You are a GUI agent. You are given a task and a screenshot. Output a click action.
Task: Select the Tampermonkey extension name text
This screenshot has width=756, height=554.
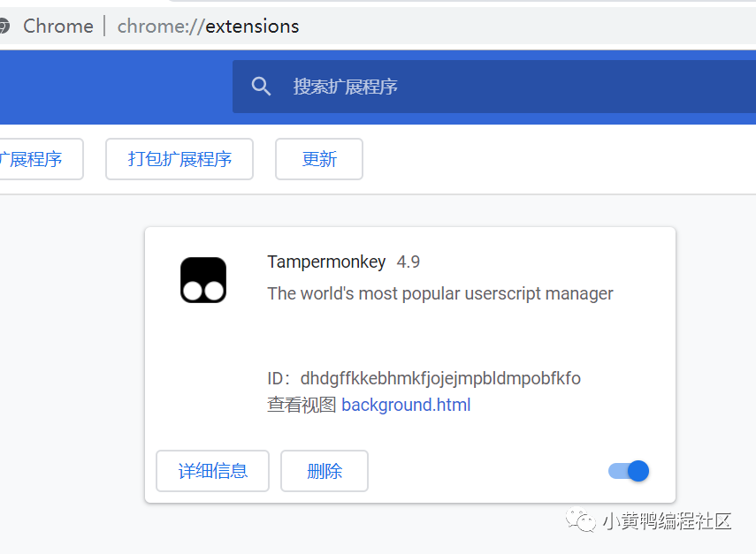point(326,262)
